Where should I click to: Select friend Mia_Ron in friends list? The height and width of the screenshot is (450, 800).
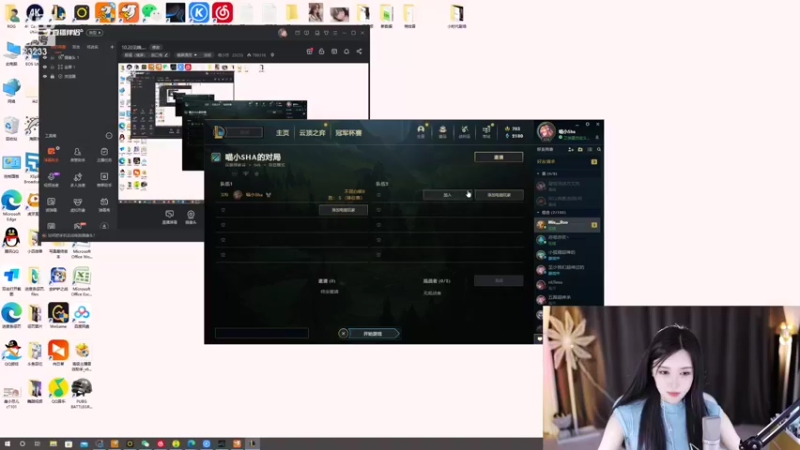(567, 224)
